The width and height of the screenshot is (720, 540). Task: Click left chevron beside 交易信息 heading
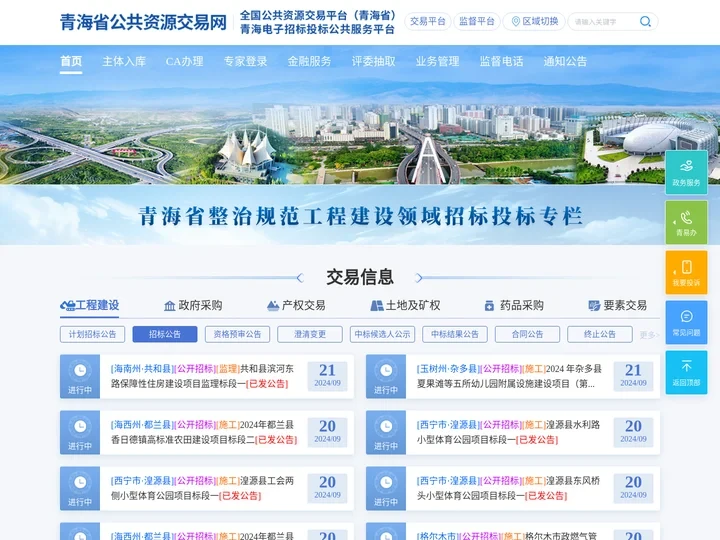click(x=300, y=277)
